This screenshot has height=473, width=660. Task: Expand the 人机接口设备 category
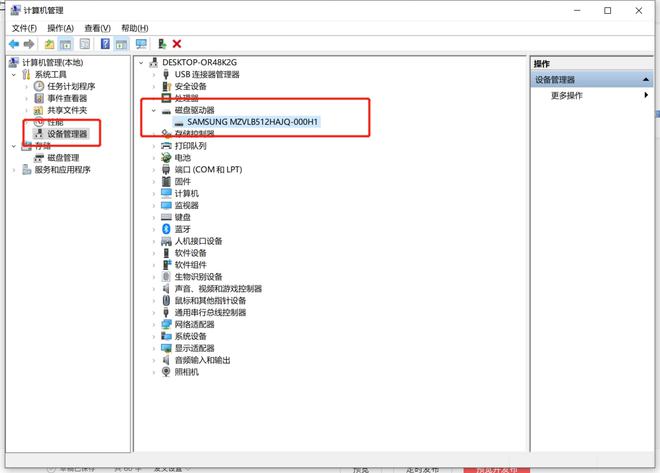(154, 242)
